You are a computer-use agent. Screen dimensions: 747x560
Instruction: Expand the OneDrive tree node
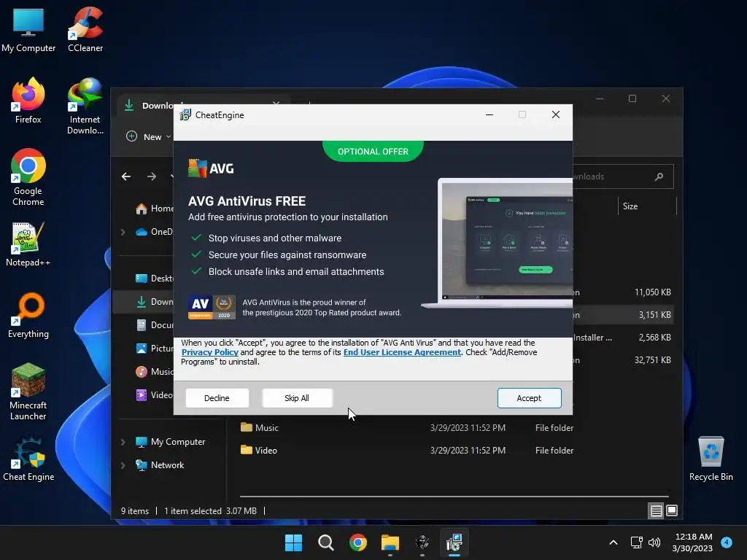[123, 232]
